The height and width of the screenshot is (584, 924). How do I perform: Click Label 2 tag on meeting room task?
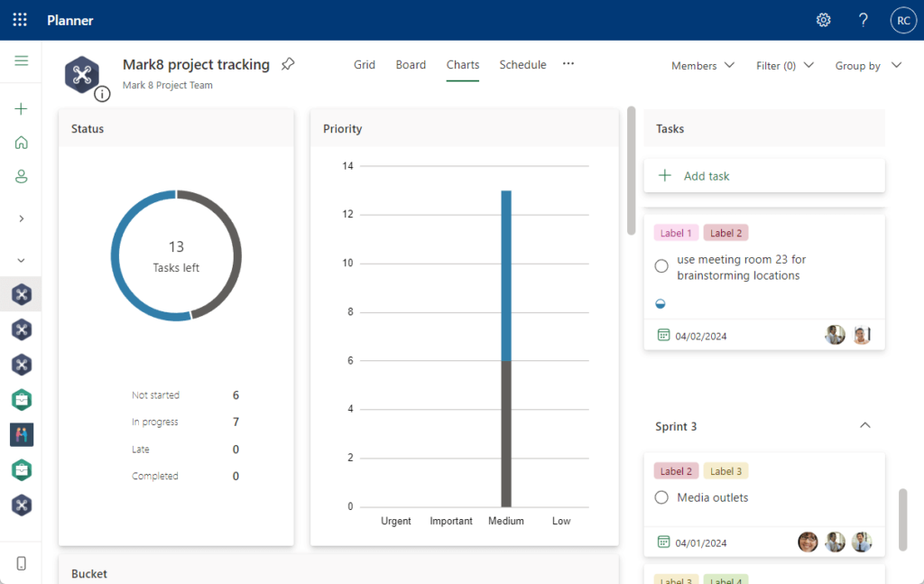[726, 233]
